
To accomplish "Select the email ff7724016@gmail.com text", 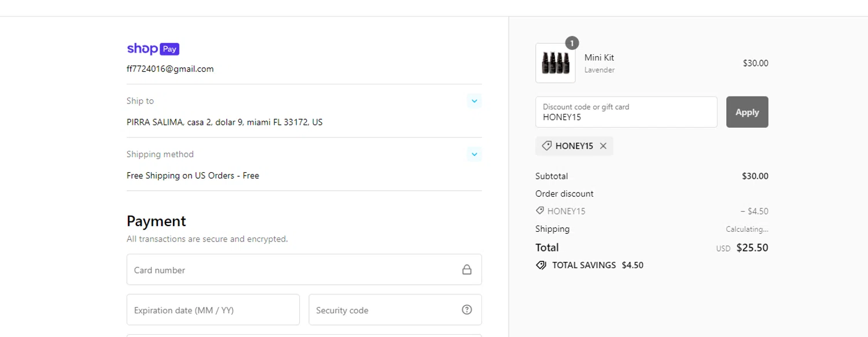I will pos(170,69).
